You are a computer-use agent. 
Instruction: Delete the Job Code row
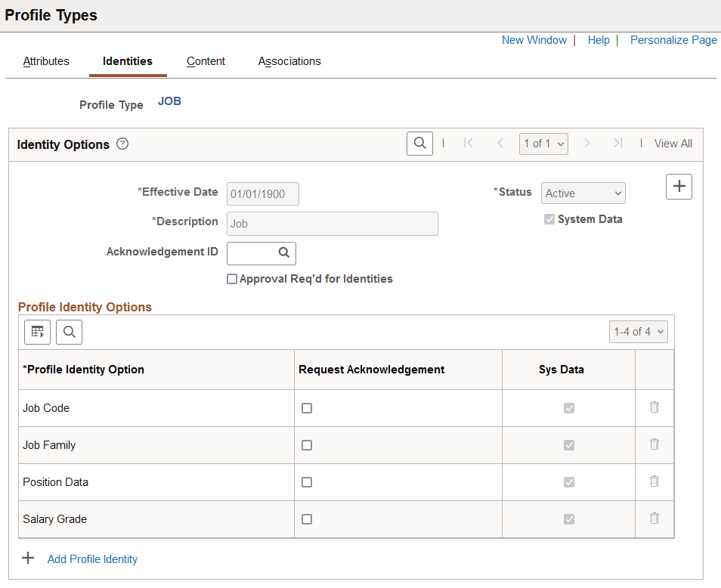654,407
